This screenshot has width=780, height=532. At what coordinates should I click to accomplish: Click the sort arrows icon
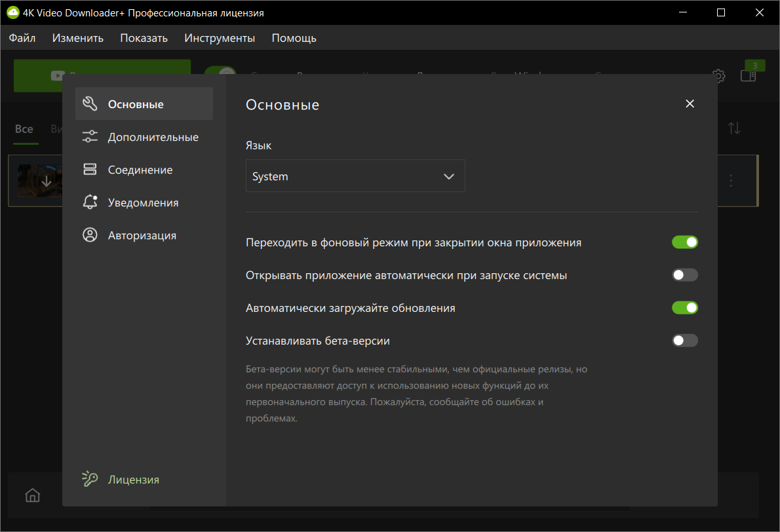pyautogui.click(x=734, y=128)
